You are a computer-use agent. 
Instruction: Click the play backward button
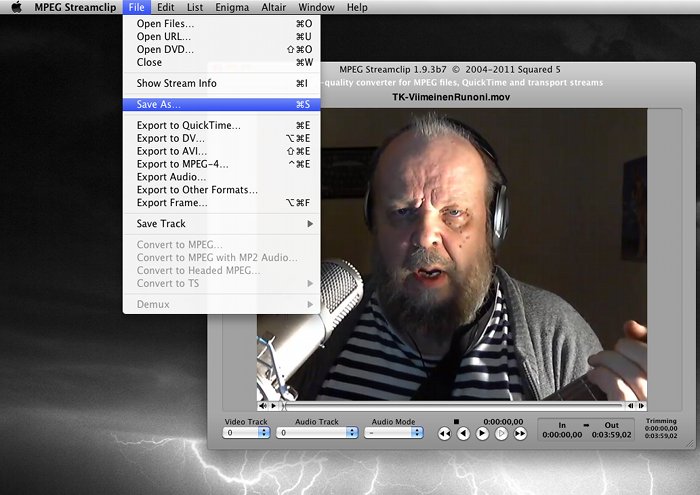pos(463,433)
